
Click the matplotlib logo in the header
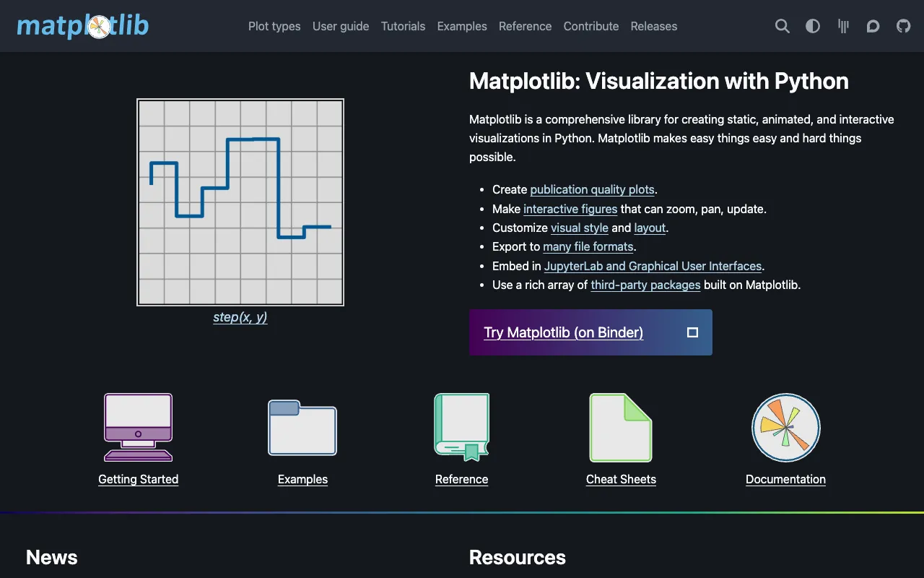(x=83, y=26)
